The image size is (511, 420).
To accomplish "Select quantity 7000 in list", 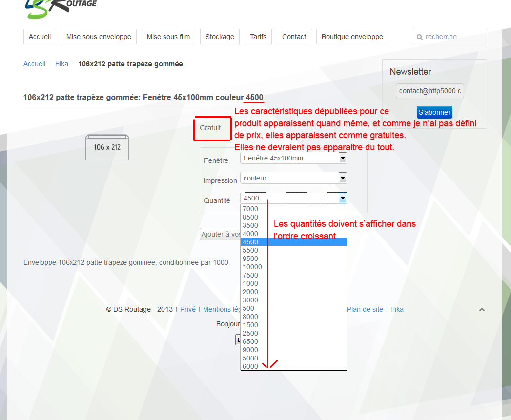I will click(x=294, y=209).
